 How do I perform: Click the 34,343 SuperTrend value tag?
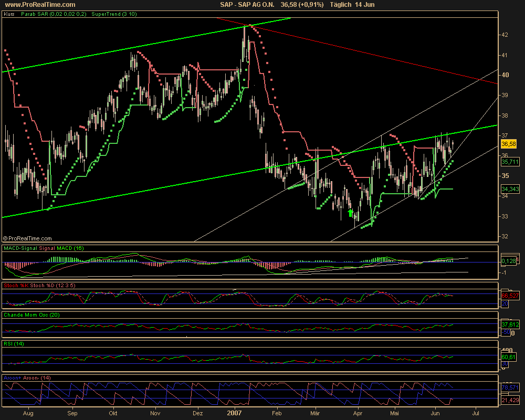[x=510, y=188]
